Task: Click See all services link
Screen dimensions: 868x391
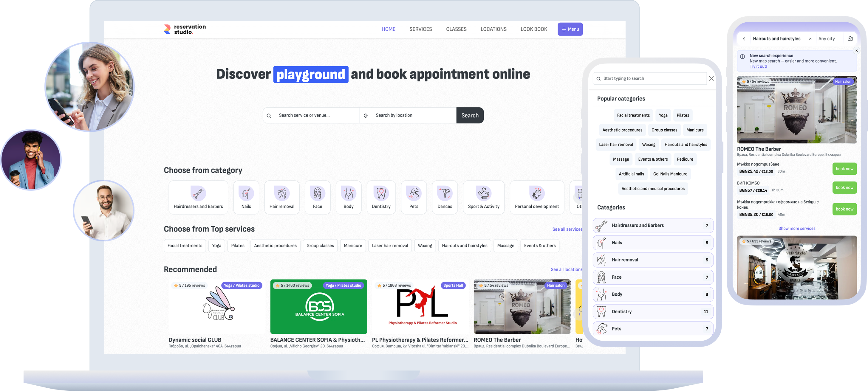Action: point(567,229)
